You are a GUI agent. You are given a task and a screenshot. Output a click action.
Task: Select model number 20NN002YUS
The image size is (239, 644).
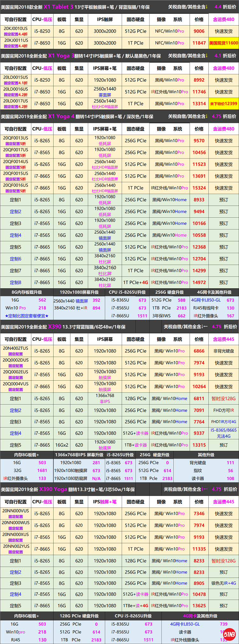pyautogui.click(x=16, y=546)
